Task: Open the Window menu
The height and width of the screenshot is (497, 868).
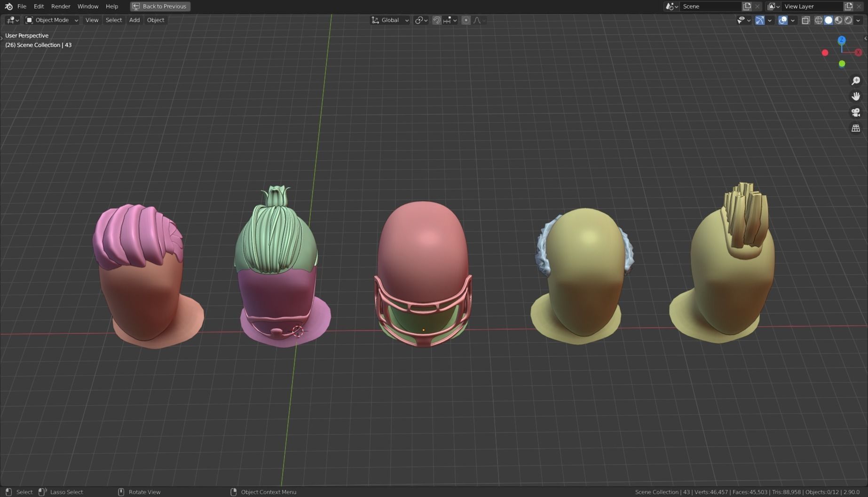Action: click(x=88, y=6)
